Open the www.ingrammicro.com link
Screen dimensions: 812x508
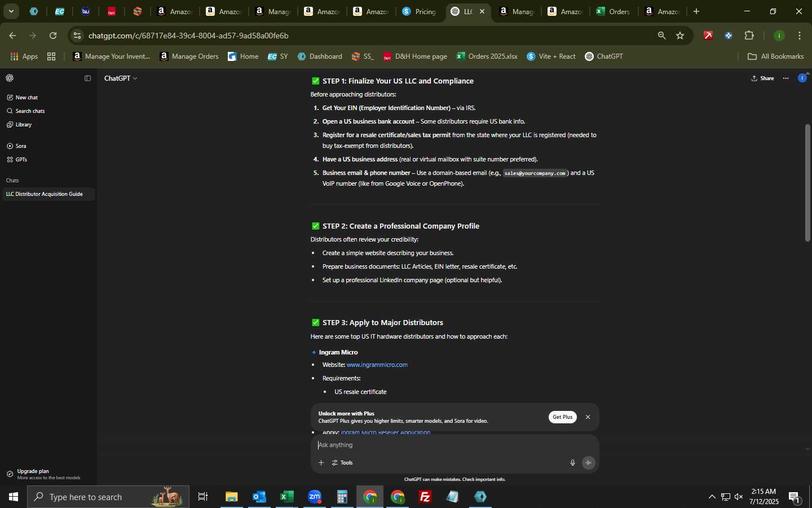[x=377, y=365]
